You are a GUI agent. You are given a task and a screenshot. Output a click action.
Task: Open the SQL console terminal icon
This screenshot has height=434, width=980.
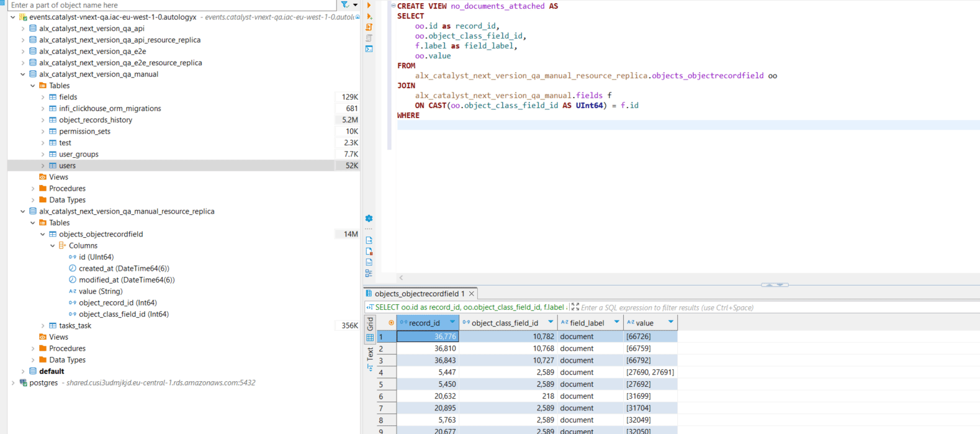[369, 49]
